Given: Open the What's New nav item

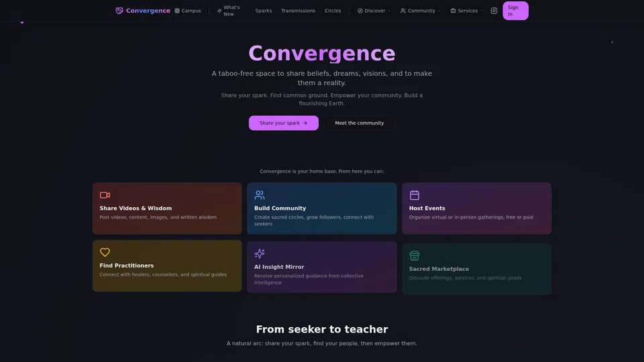Looking at the screenshot, I should pos(231,11).
